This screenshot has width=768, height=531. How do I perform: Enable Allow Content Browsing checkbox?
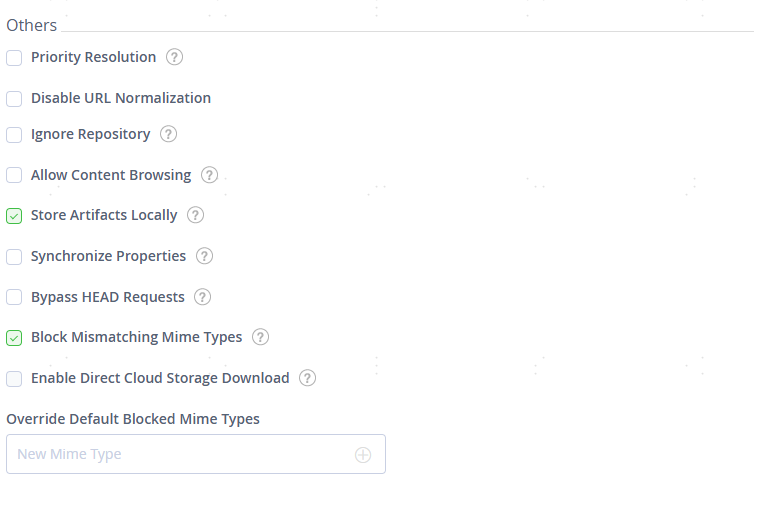coord(14,176)
